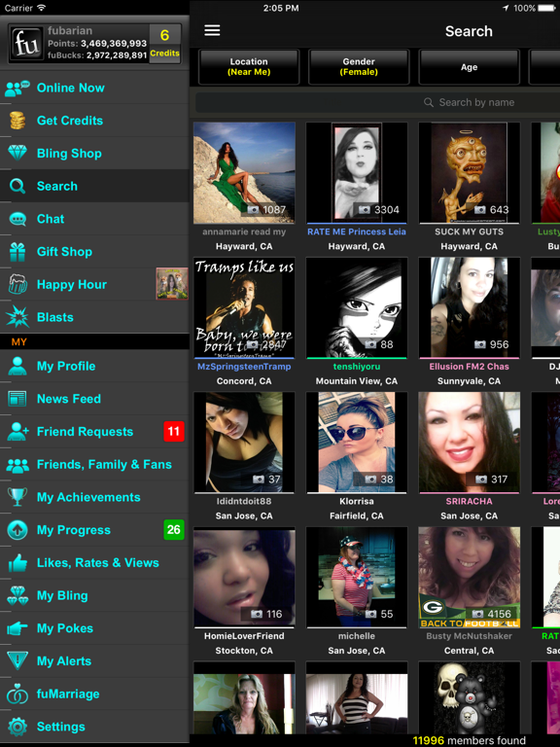Open Bling Shop diamond icon
Image resolution: width=560 pixels, height=747 pixels.
[x=17, y=153]
